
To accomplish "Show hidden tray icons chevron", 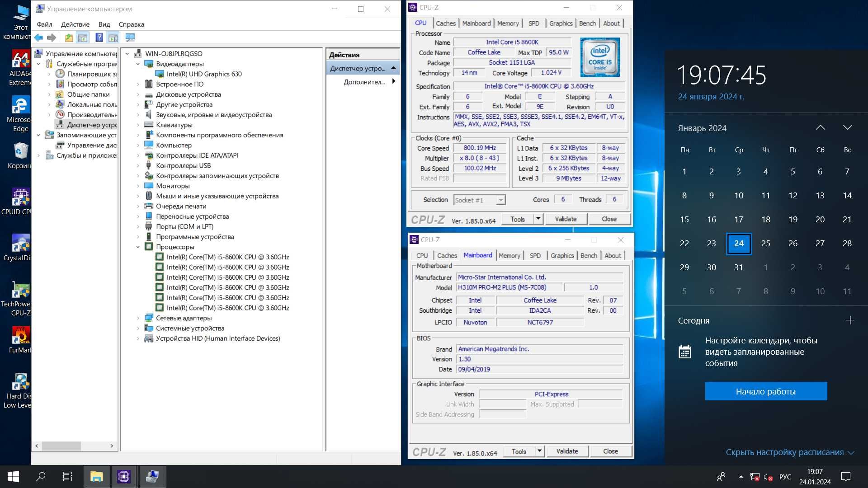I will [741, 477].
